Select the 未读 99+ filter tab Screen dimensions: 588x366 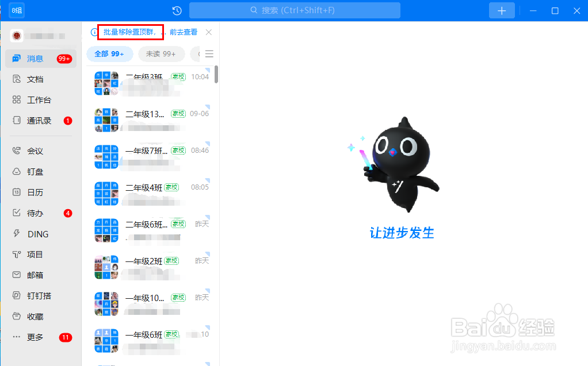pos(161,54)
